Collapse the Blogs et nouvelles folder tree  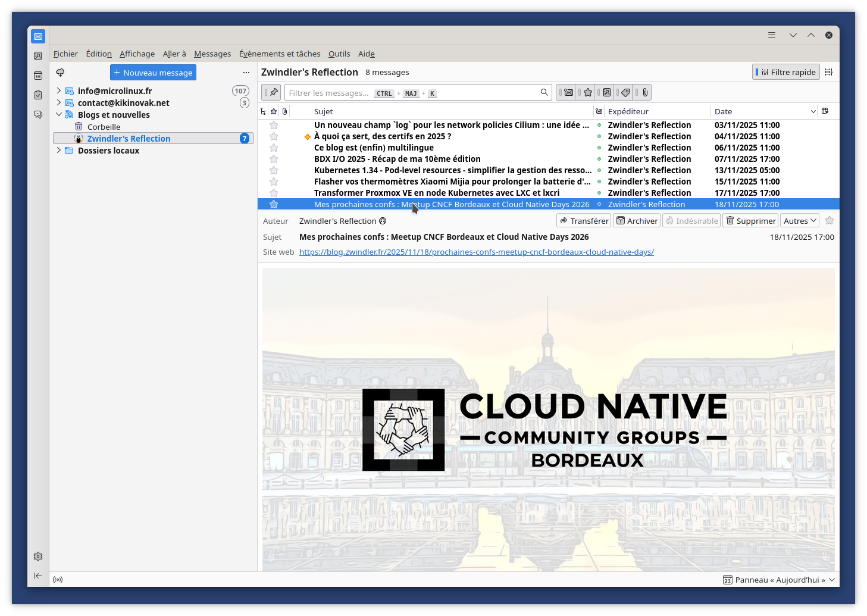click(x=59, y=115)
